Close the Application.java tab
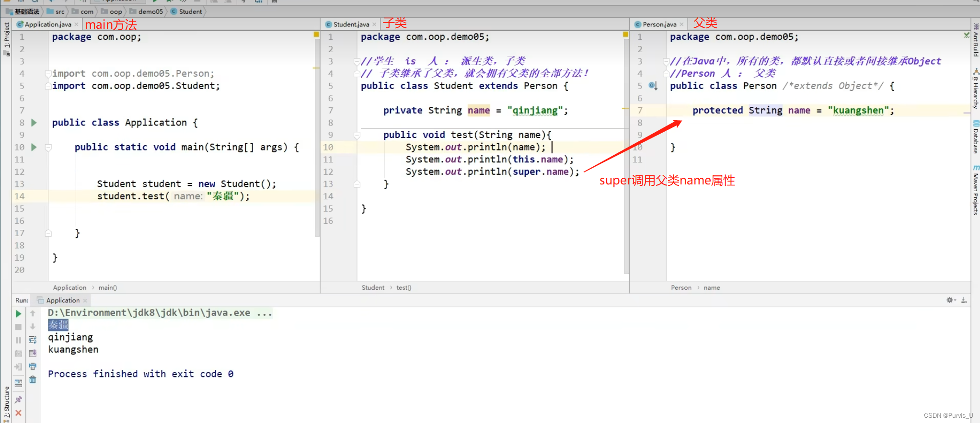 [x=76, y=24]
